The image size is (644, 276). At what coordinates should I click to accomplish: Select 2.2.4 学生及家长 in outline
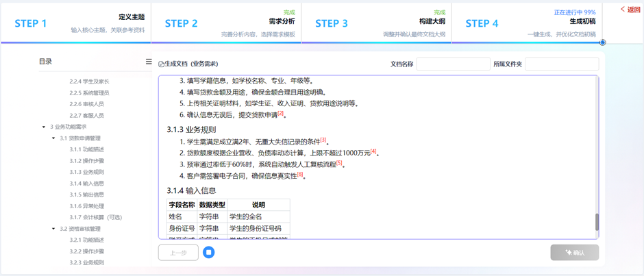pos(89,81)
